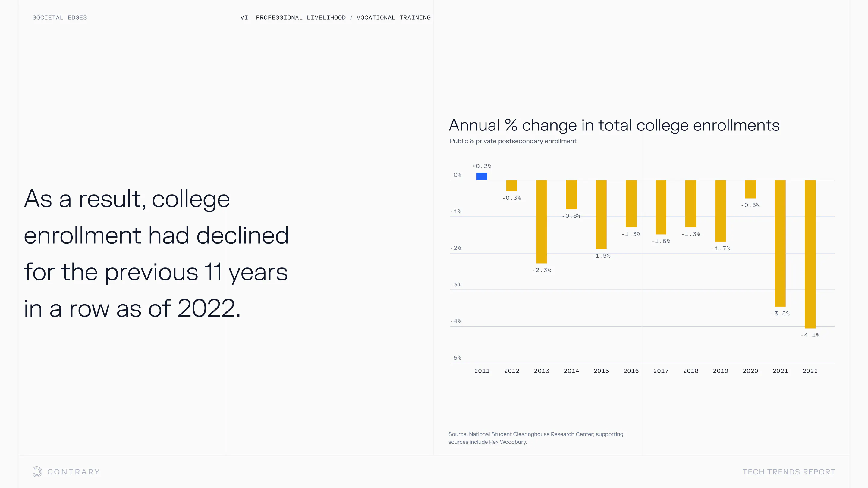Screen dimensions: 868x488
Task: Click the chart title about college enrollments
Action: click(x=614, y=125)
